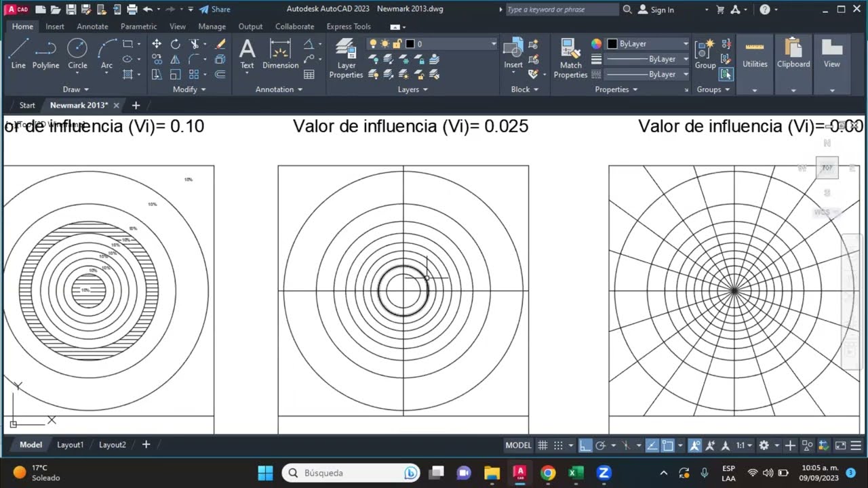Open the layer list dropdown
Image resolution: width=868 pixels, height=488 pixels.
(x=494, y=43)
